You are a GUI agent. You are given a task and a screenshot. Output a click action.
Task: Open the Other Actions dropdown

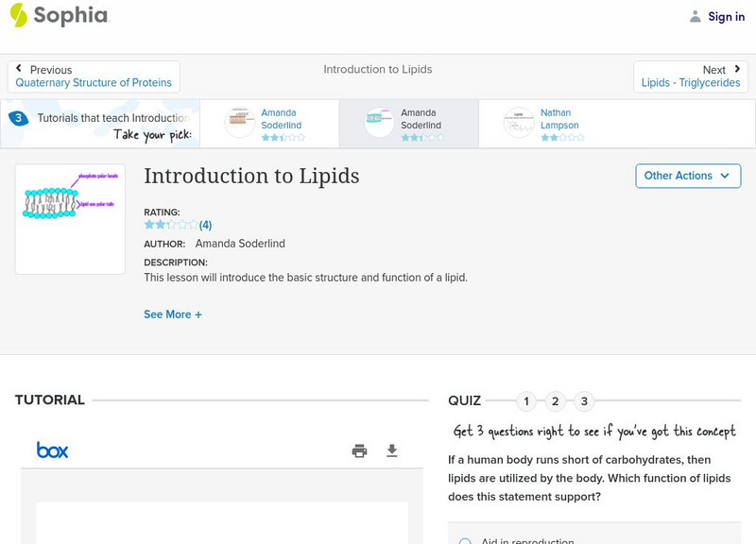tap(688, 176)
